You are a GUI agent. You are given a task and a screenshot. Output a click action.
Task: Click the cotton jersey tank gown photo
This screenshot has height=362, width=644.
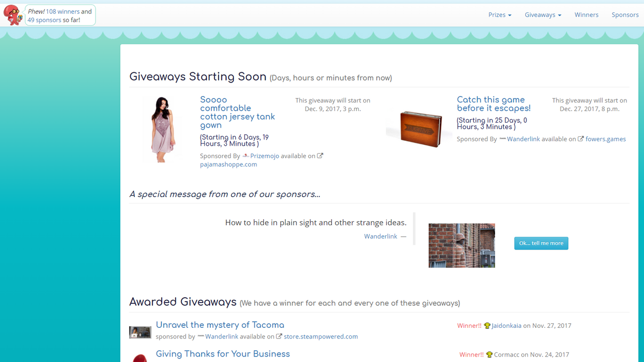point(163,128)
